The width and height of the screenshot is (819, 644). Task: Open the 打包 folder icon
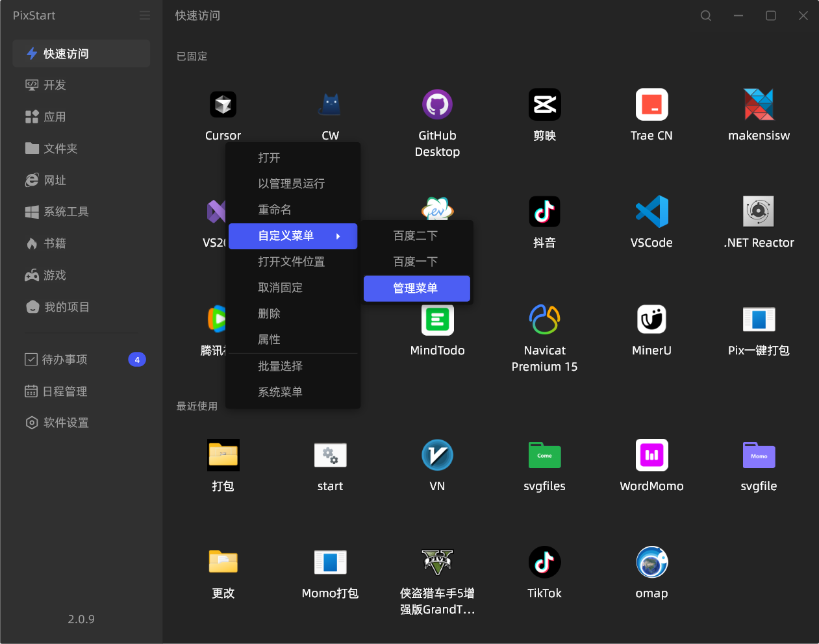(223, 455)
